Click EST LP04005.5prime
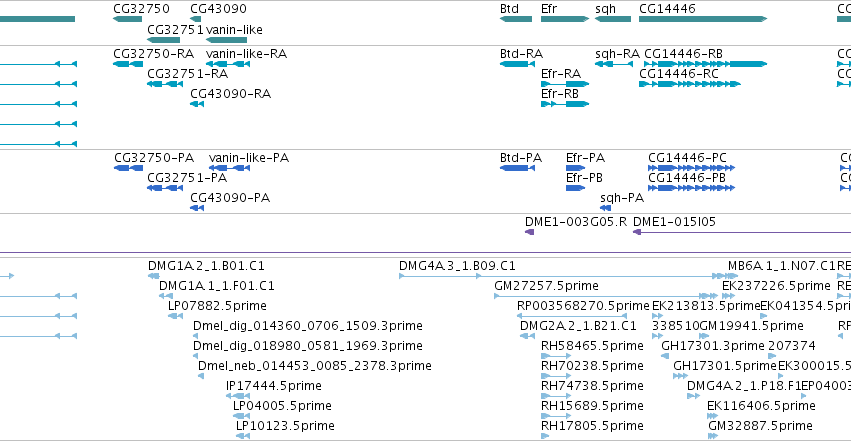 tap(242, 417)
